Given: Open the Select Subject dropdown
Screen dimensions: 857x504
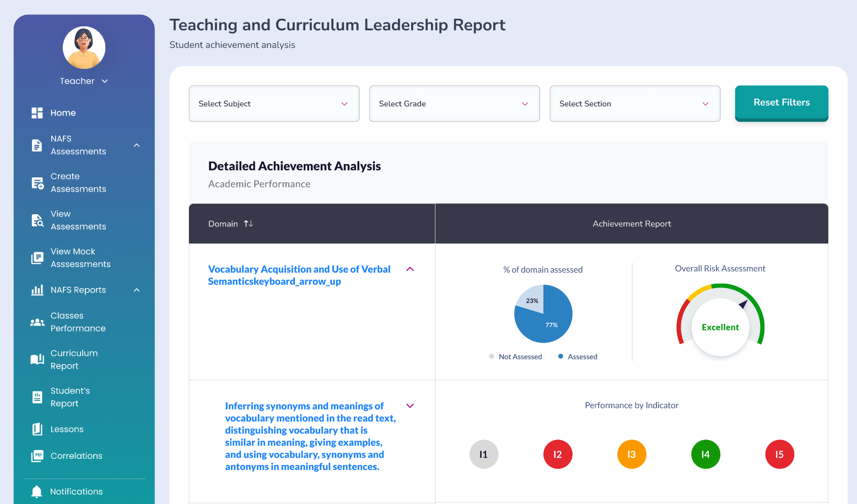Looking at the screenshot, I should (x=274, y=104).
